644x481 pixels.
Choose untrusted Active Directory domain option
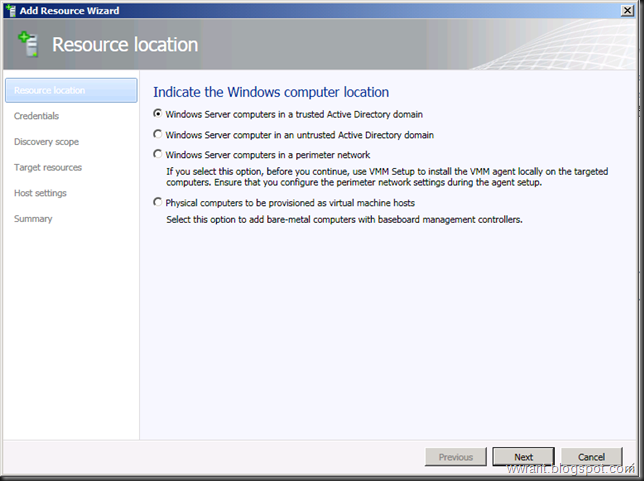click(157, 134)
